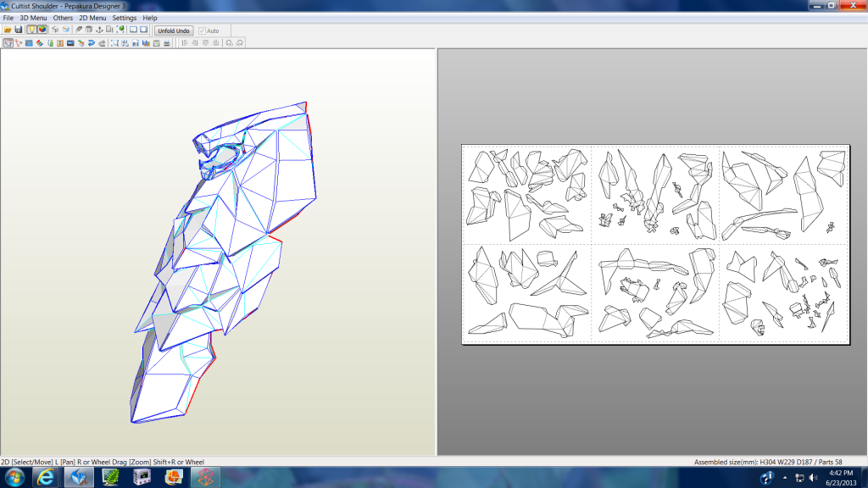
Task: Choose the join/disjoin edges tool icon
Action: click(x=19, y=42)
